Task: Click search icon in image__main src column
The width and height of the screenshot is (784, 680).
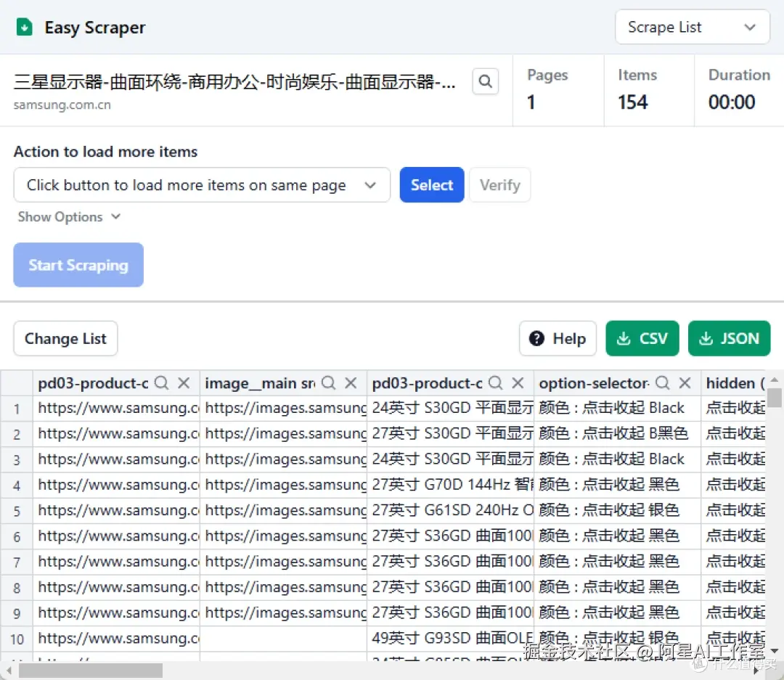Action: tap(329, 383)
